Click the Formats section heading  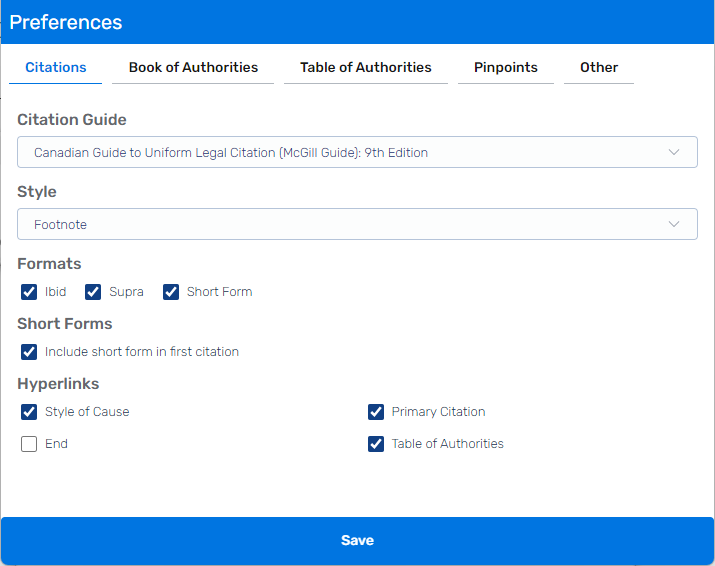49,264
